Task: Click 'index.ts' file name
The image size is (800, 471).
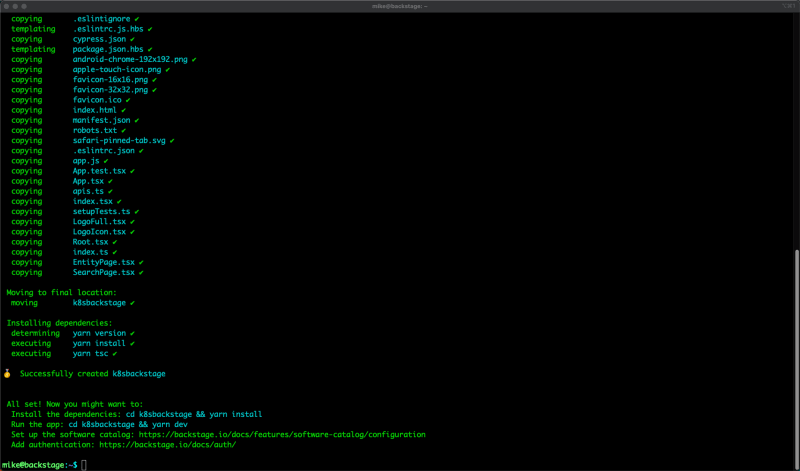Action: [x=90, y=252]
